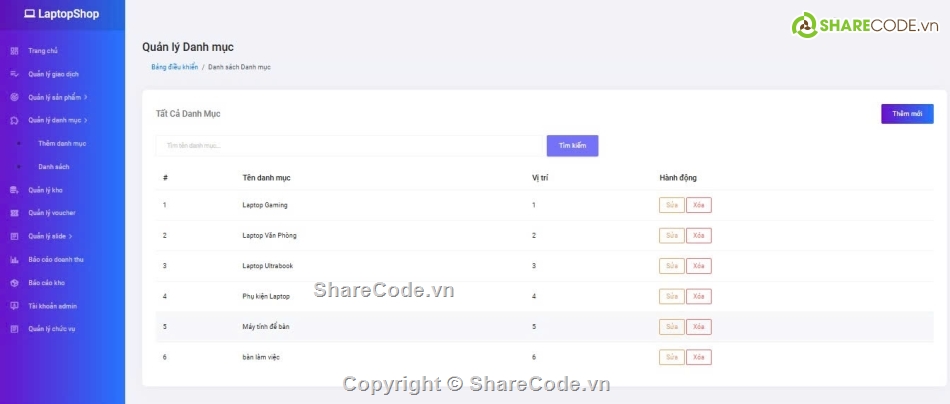Click the Laptop Ultrabook category name
Viewport: 950px width, 404px height.
pos(268,266)
